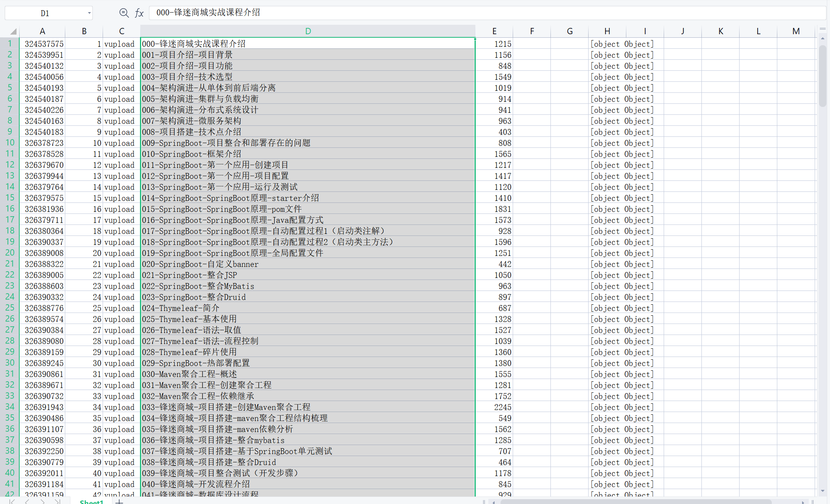Jump to first sheet navigation arrow

13,502
